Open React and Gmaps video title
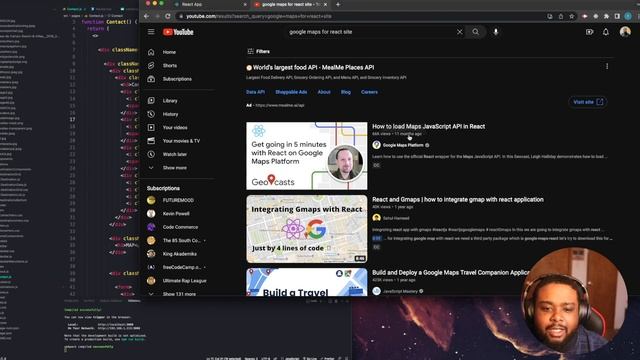This screenshot has height=360, width=640. tap(458, 200)
